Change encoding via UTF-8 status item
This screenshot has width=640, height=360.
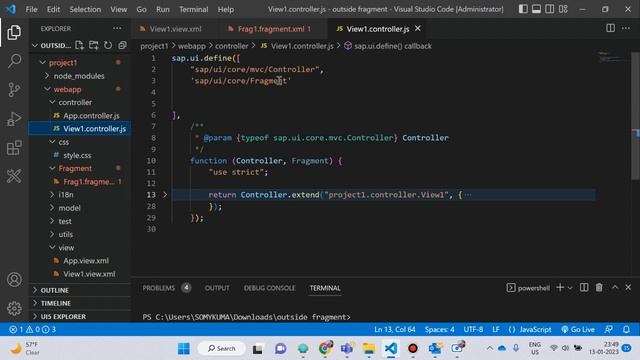[x=473, y=329]
